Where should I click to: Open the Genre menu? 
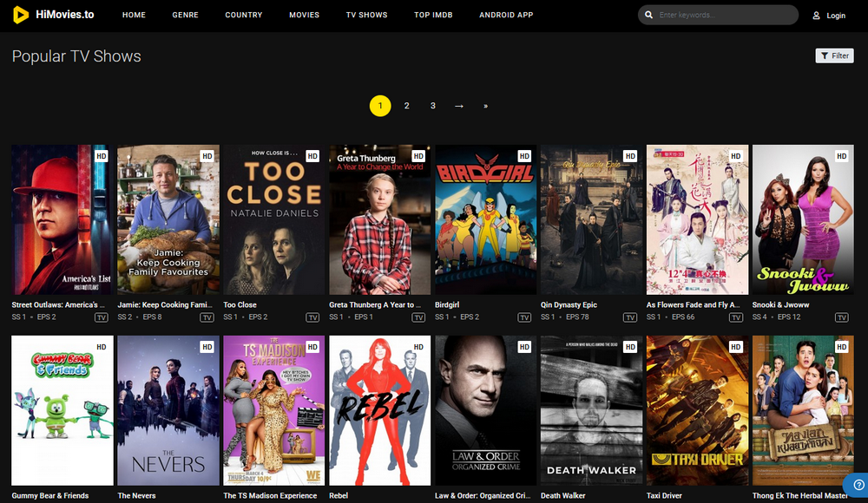186,15
